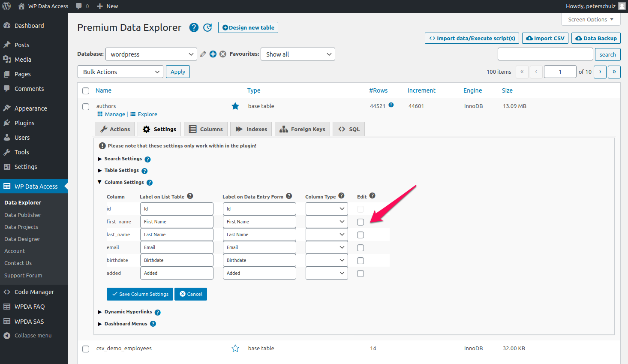The width and height of the screenshot is (628, 364).
Task: Open help for Search Settings
Action: point(147,159)
